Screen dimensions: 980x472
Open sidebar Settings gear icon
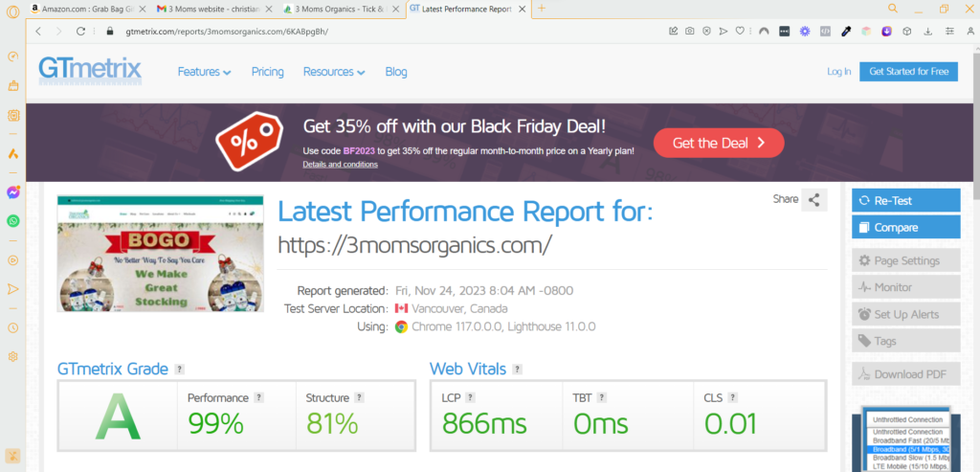tap(12, 356)
